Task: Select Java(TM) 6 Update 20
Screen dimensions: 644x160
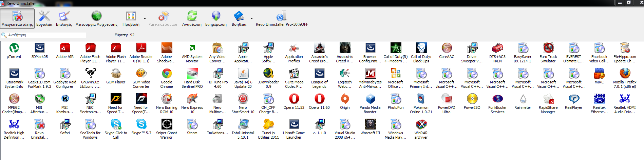Action: (x=243, y=74)
